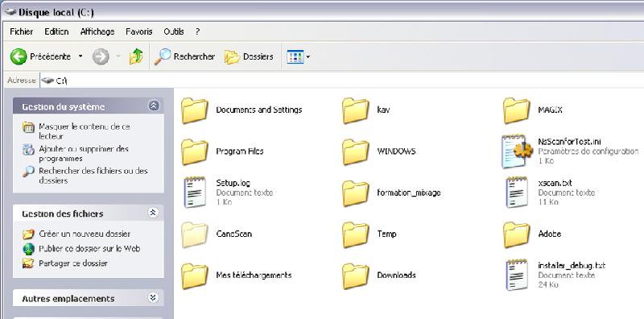Select the Adobe folder icon

(x=517, y=234)
